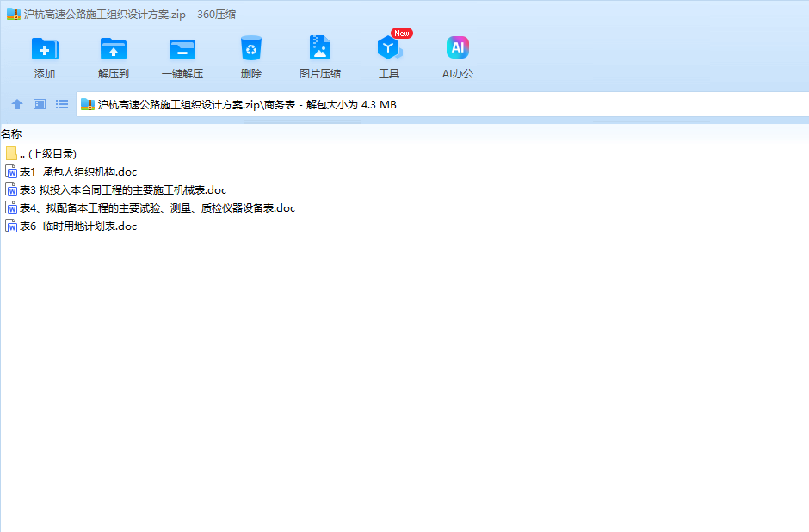This screenshot has width=809, height=532.
Task: Open the 图片压缩 image compression tool
Action: (x=320, y=48)
